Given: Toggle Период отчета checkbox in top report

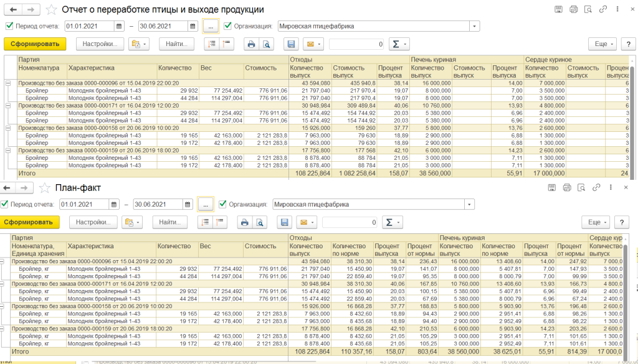Looking at the screenshot, I should point(9,26).
